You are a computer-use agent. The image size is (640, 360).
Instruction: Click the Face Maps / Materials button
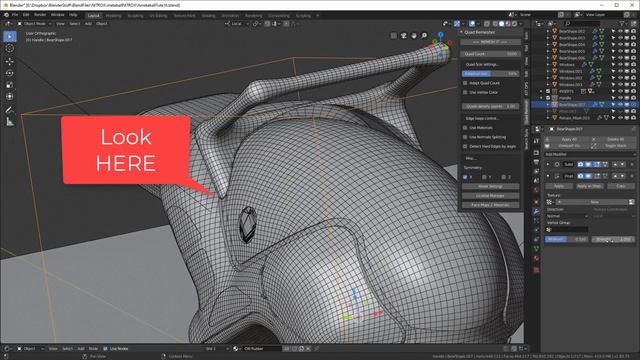(x=491, y=205)
